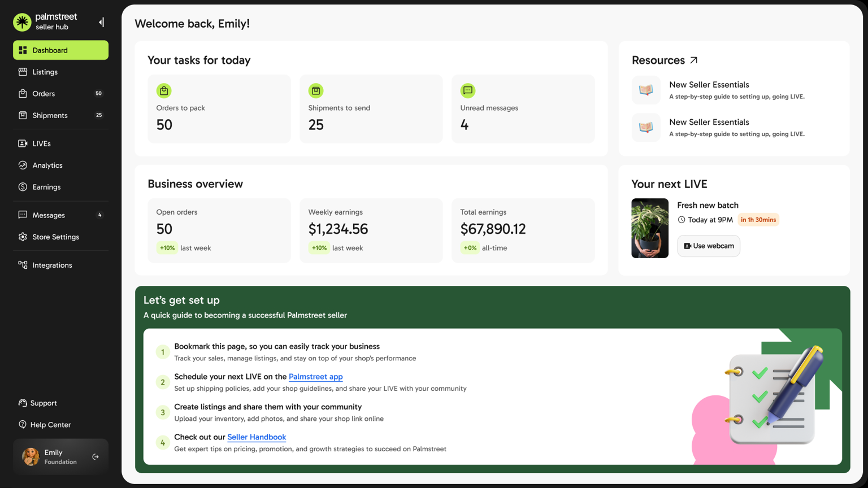Click the Fresh new batch plant thumbnail
Image resolution: width=868 pixels, height=488 pixels.
(x=649, y=228)
